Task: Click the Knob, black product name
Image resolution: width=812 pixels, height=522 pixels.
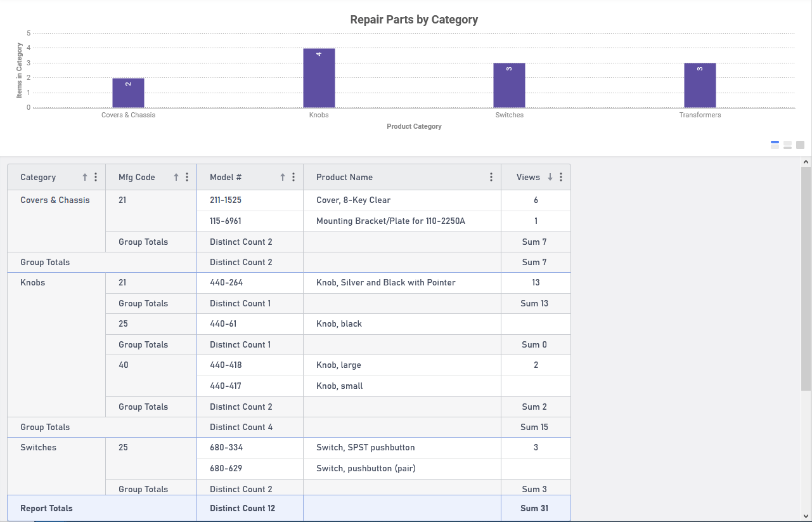Action: pyautogui.click(x=339, y=323)
